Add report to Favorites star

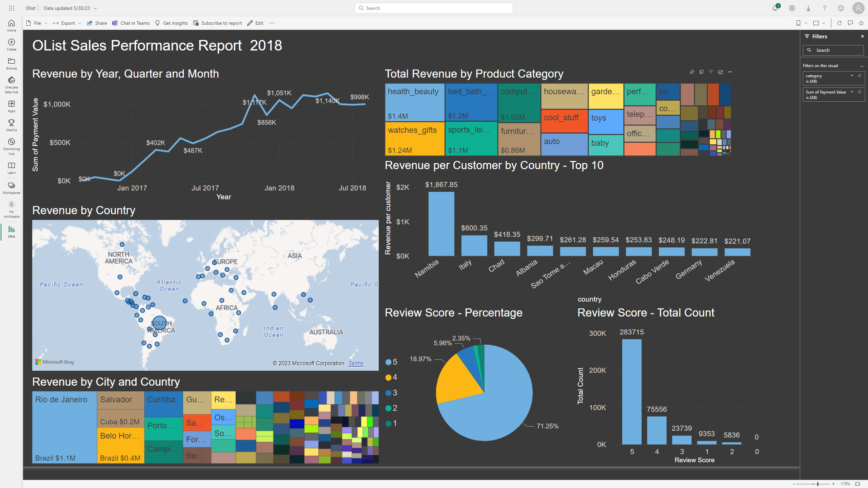pos(861,23)
